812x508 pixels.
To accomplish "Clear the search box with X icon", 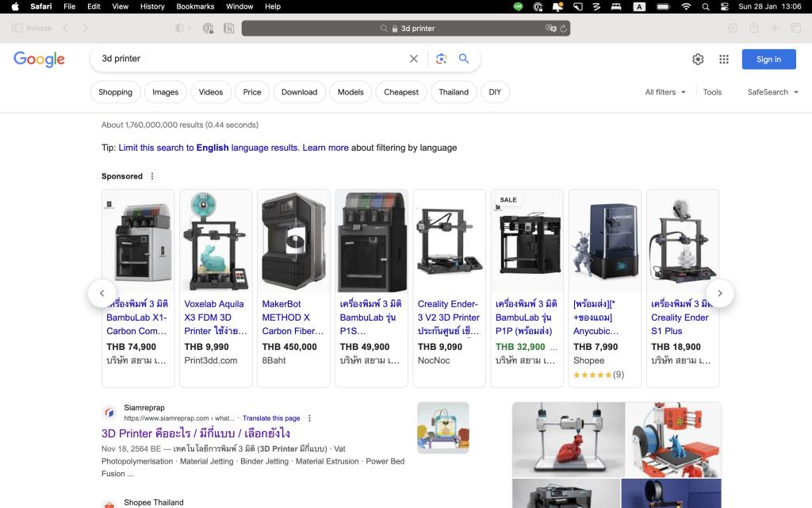I will (x=413, y=59).
